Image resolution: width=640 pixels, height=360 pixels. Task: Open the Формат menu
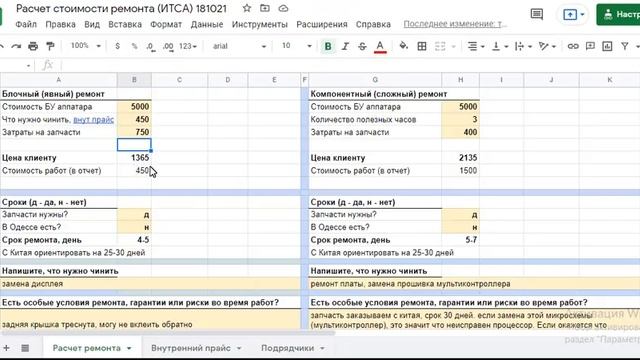(x=166, y=24)
